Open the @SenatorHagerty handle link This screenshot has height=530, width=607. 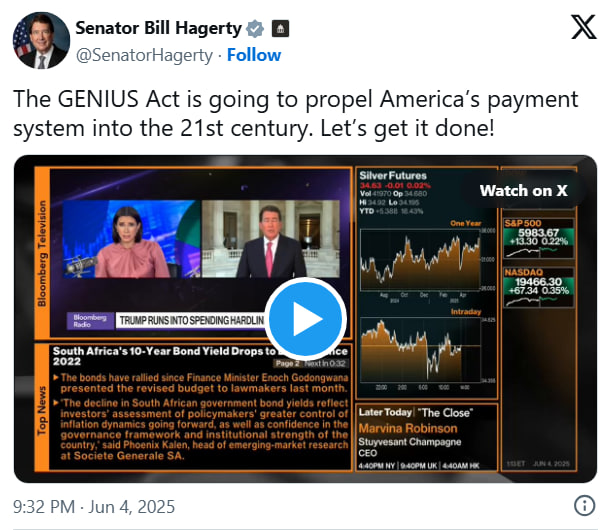pos(144,55)
